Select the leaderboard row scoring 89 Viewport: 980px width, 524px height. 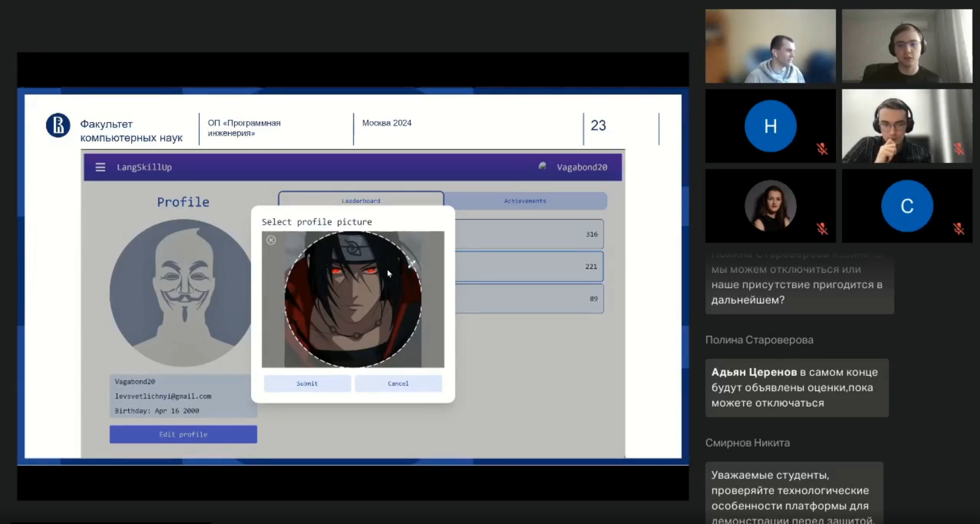tap(529, 299)
